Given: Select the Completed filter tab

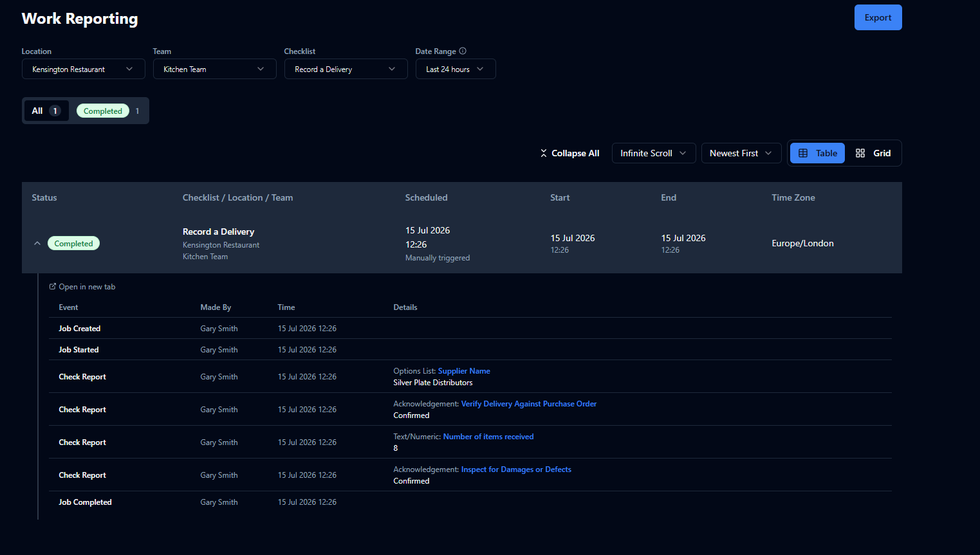Looking at the screenshot, I should pos(108,111).
